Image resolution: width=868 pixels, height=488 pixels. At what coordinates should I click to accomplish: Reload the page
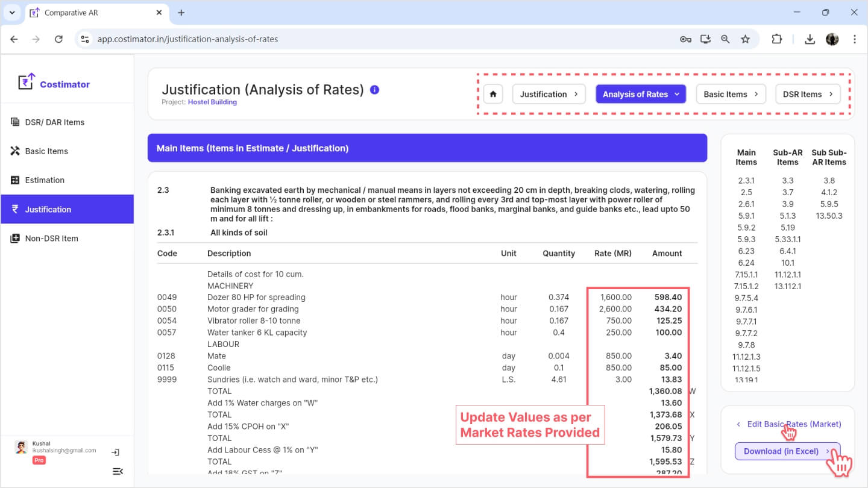point(58,39)
